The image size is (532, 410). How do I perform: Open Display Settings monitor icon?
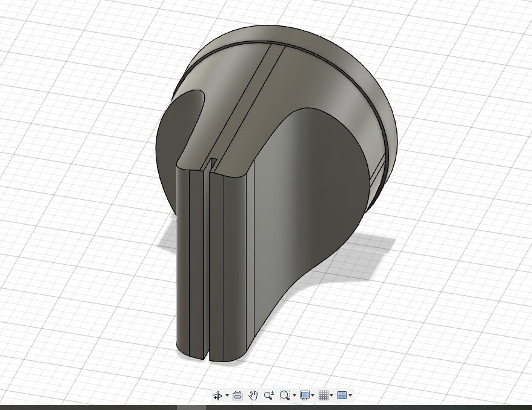[305, 395]
